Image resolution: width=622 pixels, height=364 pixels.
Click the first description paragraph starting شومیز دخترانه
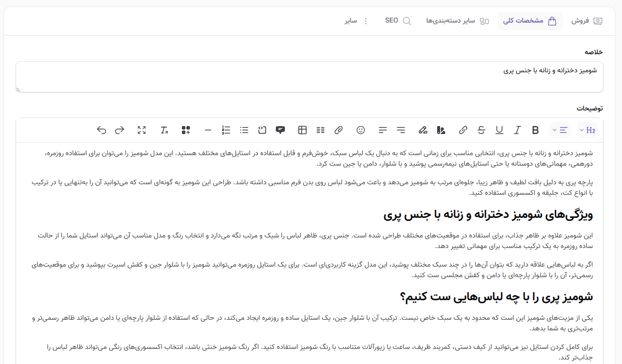click(319, 158)
